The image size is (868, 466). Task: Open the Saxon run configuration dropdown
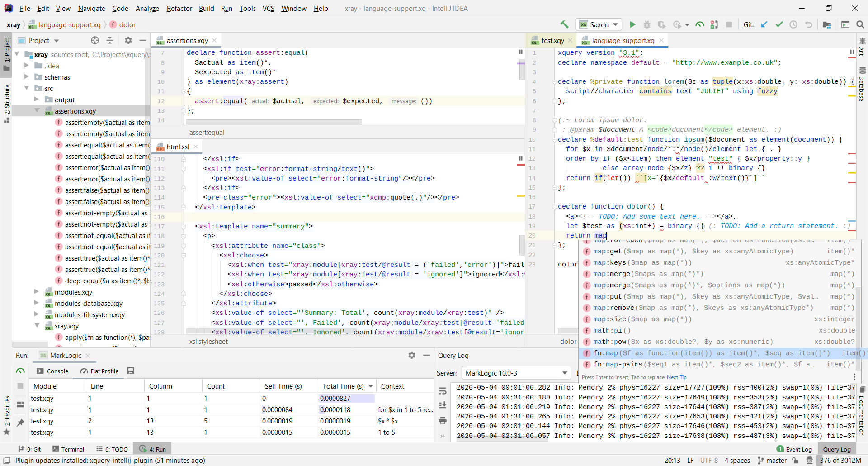tap(599, 24)
